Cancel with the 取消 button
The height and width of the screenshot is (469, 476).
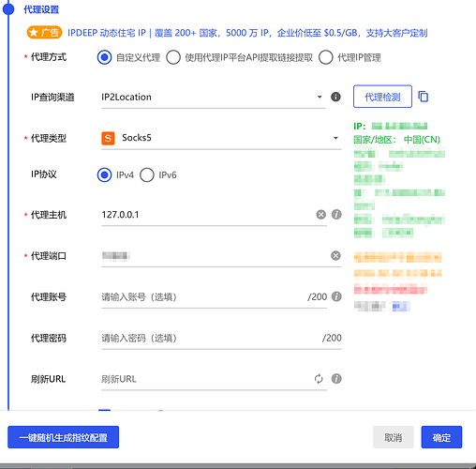(x=394, y=437)
